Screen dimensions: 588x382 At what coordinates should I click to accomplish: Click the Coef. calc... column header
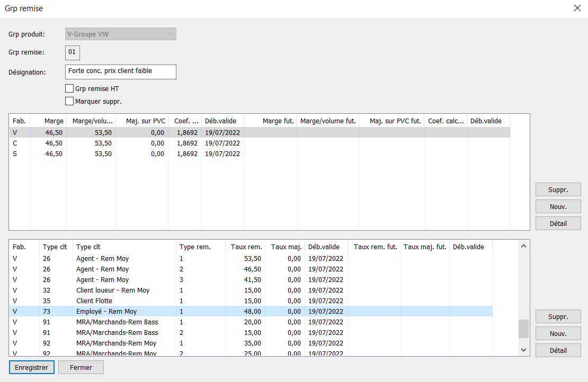(446, 121)
